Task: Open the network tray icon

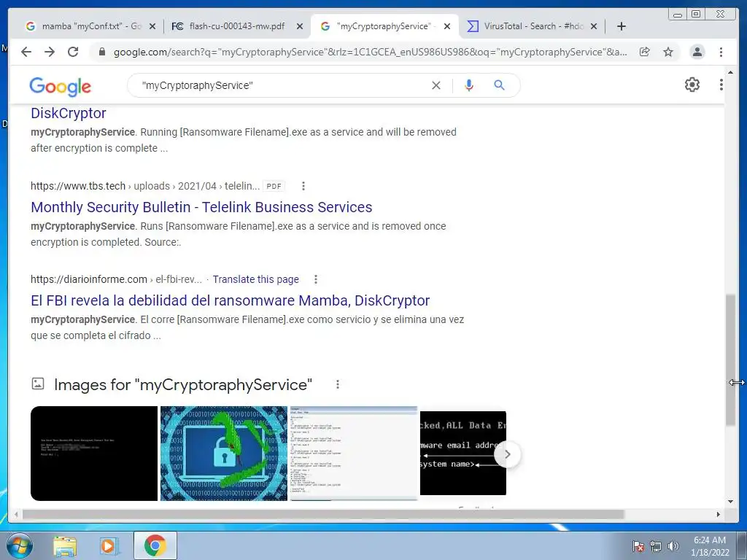Action: point(656,545)
